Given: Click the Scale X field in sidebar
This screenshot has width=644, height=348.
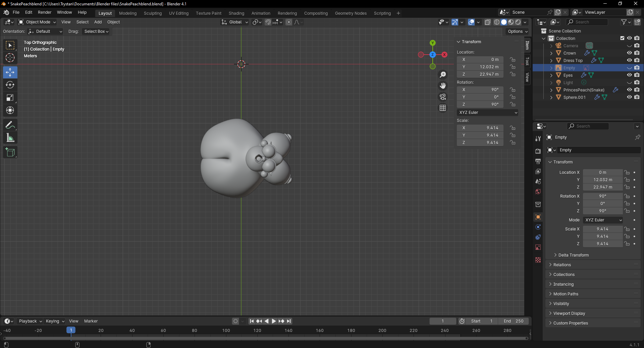Looking at the screenshot, I should [x=480, y=128].
